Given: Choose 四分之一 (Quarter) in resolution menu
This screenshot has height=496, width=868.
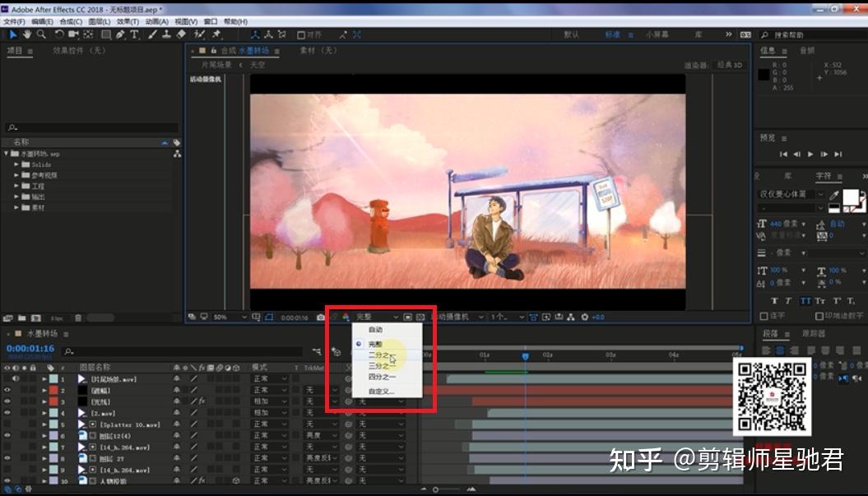Looking at the screenshot, I should click(382, 377).
